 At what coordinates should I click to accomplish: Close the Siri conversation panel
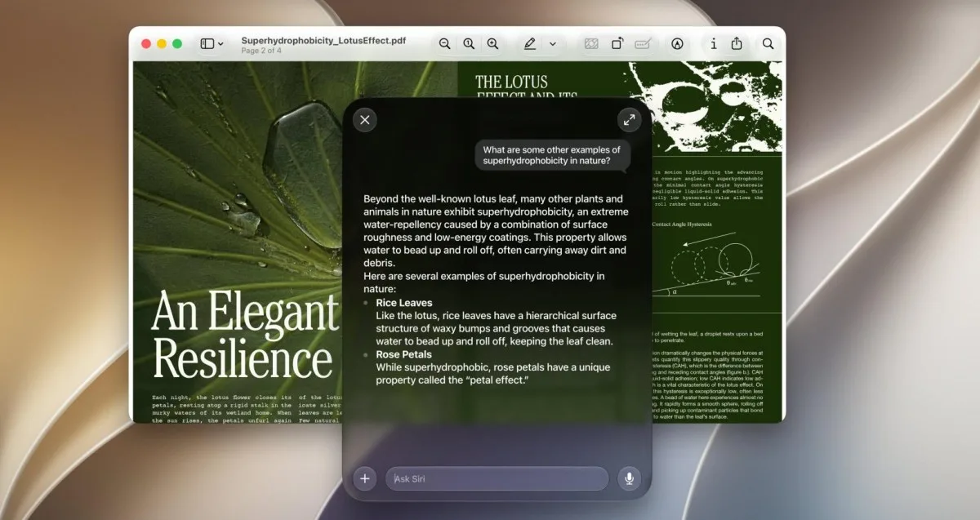click(x=365, y=120)
